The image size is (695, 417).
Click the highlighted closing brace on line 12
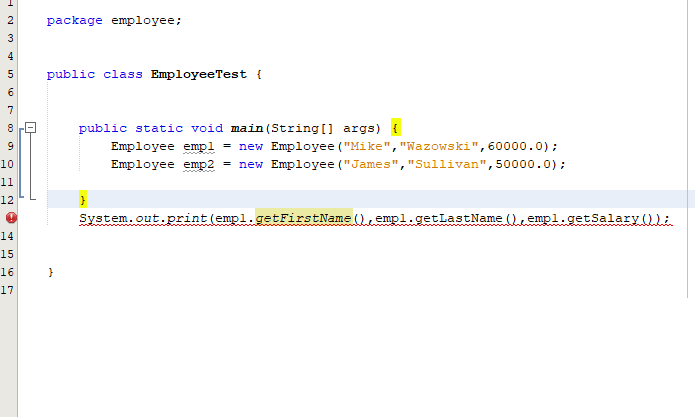pyautogui.click(x=83, y=199)
